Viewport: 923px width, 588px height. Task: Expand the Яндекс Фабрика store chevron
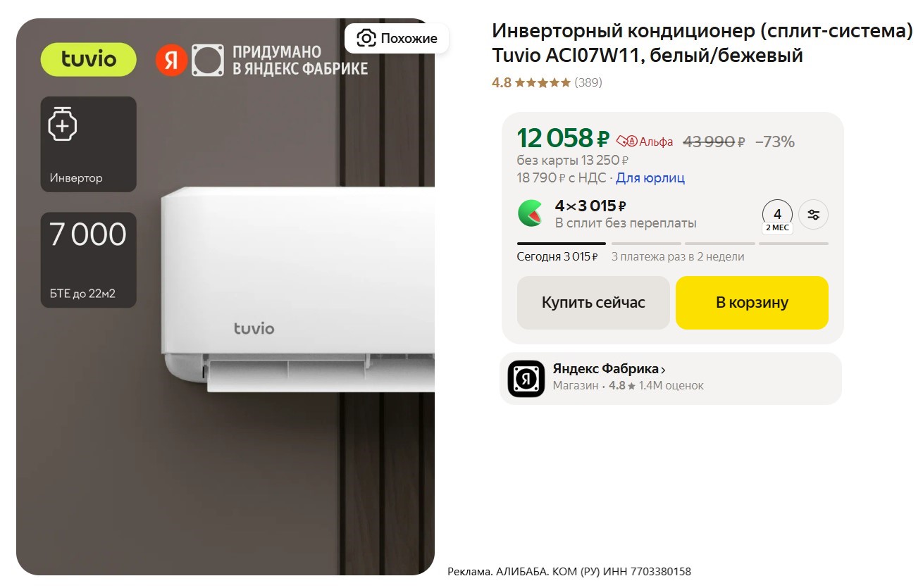pyautogui.click(x=663, y=369)
